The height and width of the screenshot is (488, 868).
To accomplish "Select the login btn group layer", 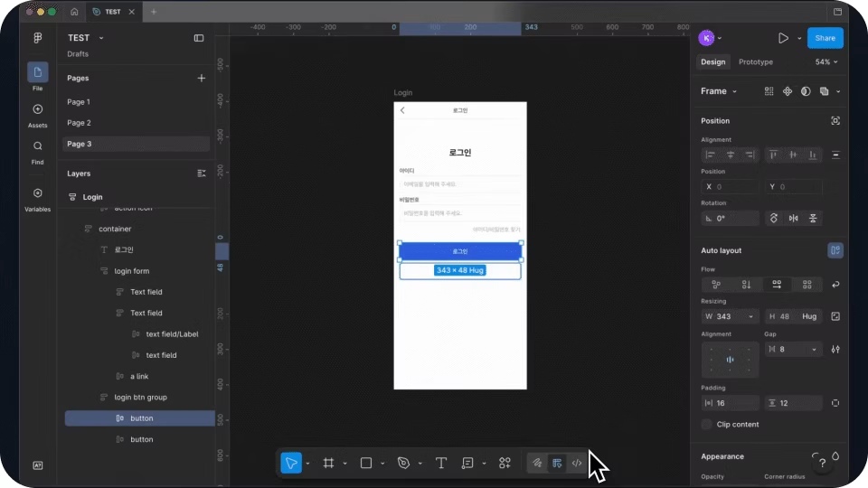I will point(139,398).
